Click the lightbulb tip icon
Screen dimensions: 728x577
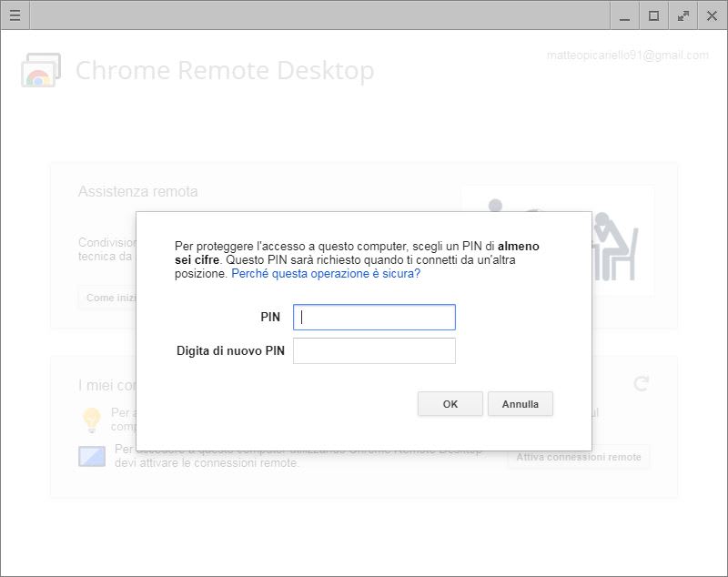(92, 420)
